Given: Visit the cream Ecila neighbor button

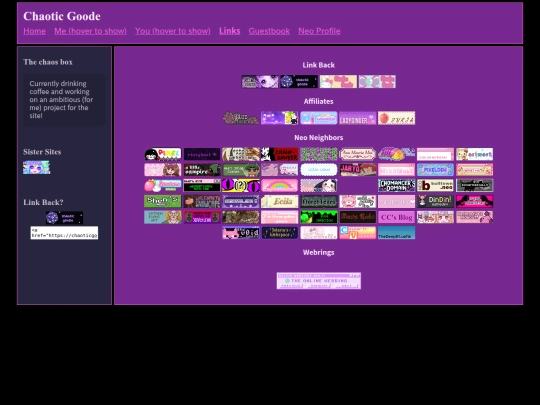Looking at the screenshot, I should (x=280, y=201).
